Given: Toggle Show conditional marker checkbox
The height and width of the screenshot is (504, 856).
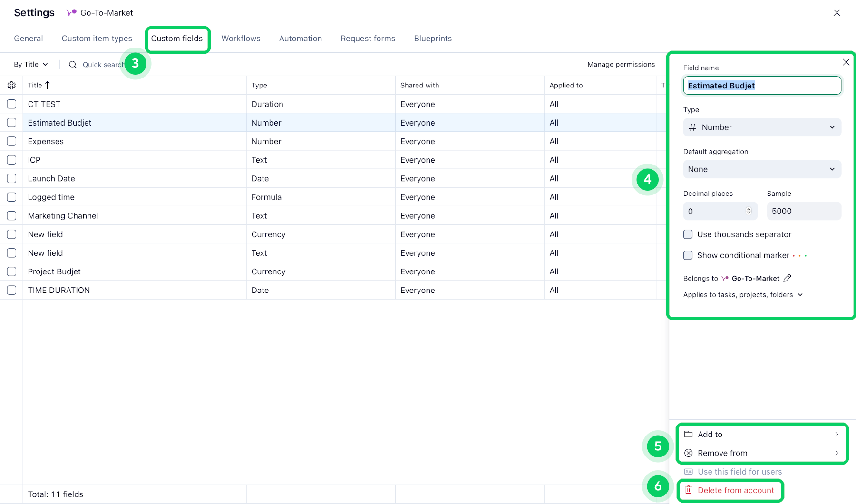Looking at the screenshot, I should [688, 255].
